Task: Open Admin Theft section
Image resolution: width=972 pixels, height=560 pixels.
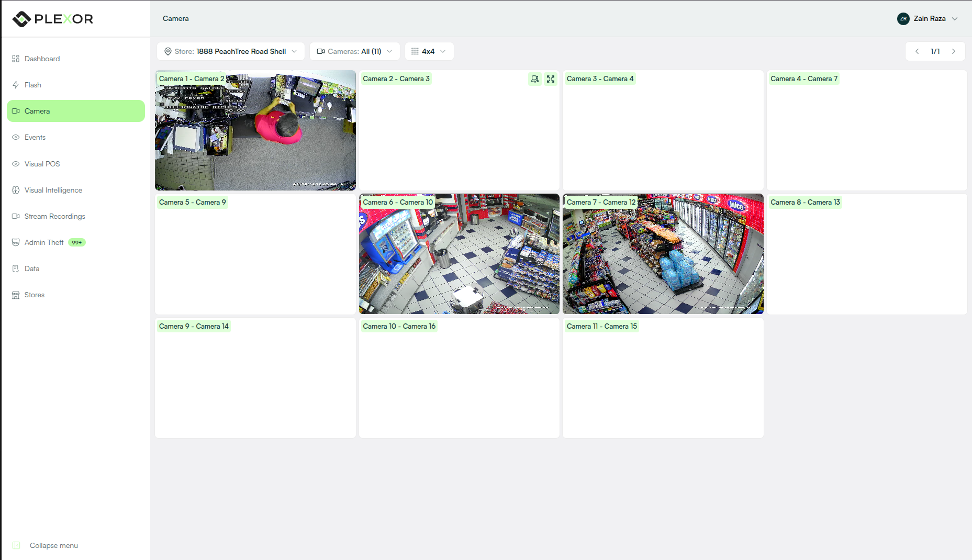Action: 76,242
